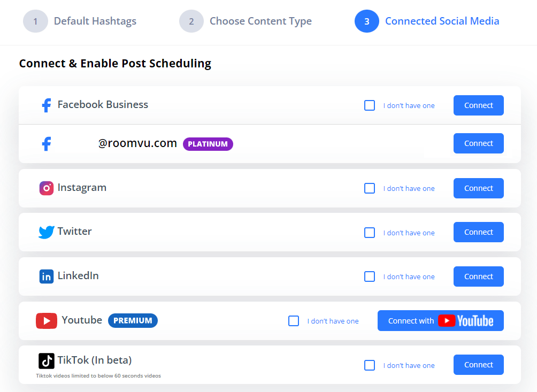Image resolution: width=537 pixels, height=392 pixels.
Task: Check Youtube's "I don't have one" box
Action: [294, 321]
